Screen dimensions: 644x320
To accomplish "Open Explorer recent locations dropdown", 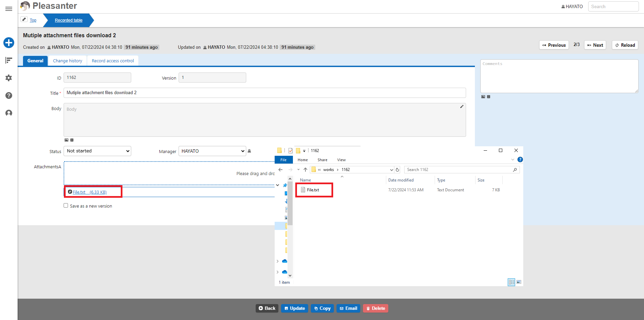I will click(298, 170).
